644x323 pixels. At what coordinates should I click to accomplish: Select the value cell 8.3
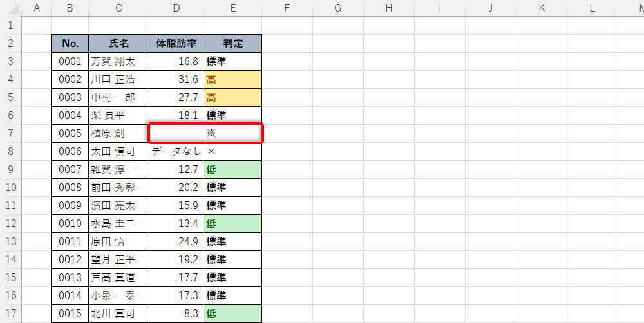pos(176,313)
